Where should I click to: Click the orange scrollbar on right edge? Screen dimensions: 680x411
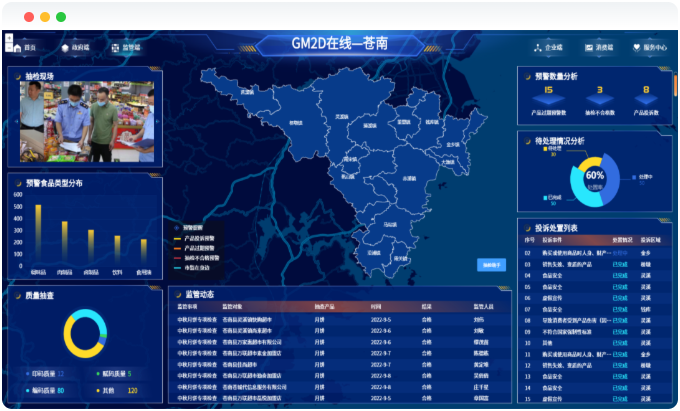676,85
